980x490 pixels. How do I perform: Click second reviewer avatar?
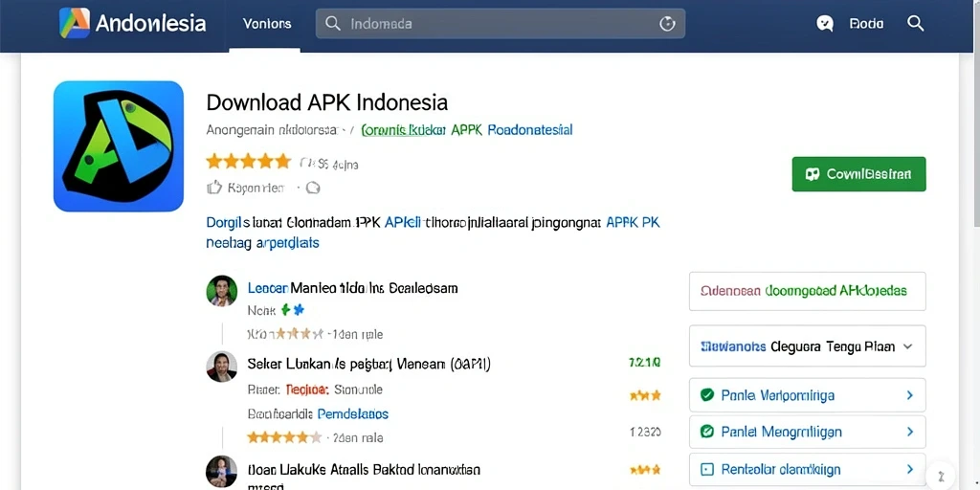(222, 367)
